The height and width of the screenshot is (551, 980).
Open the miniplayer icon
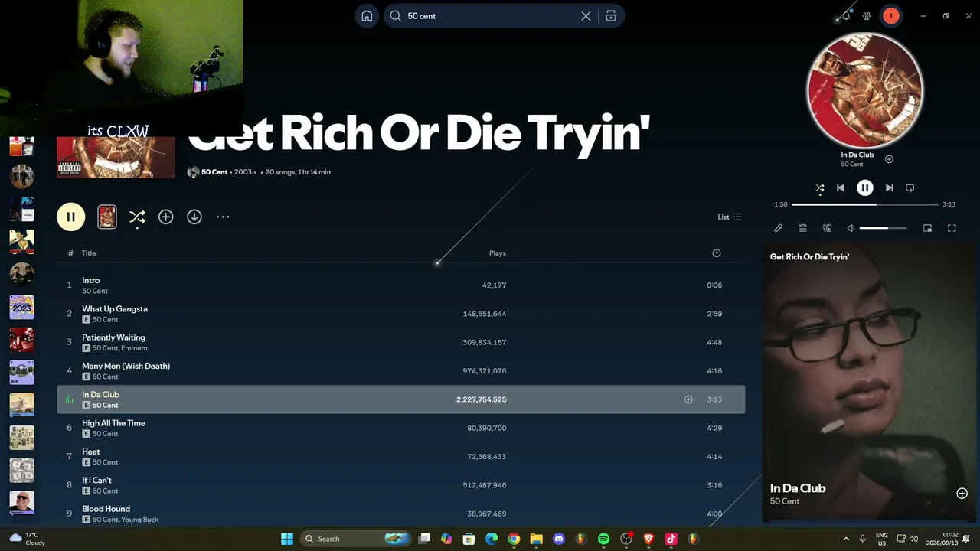(927, 228)
